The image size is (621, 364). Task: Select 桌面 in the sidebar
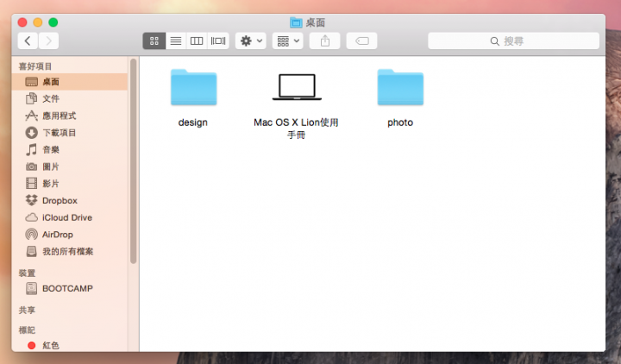point(70,82)
